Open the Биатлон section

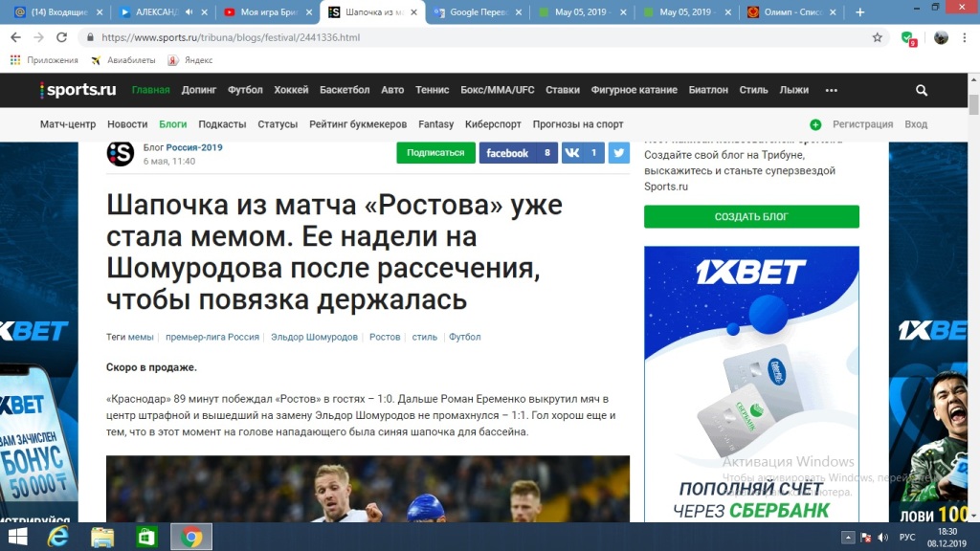click(708, 90)
